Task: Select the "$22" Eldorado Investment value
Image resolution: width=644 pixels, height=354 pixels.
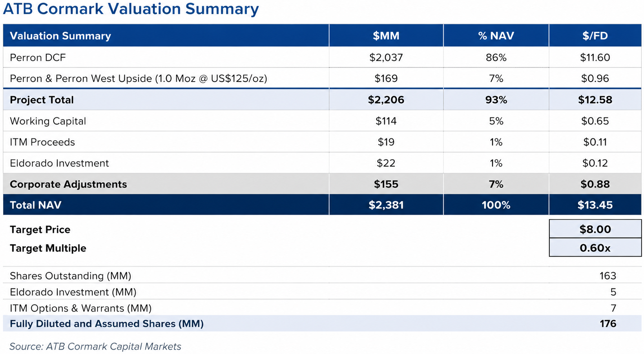Action: point(386,163)
